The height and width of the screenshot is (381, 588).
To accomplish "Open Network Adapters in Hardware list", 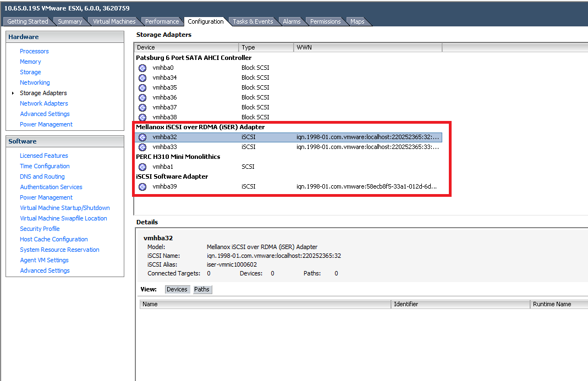I will pos(44,103).
